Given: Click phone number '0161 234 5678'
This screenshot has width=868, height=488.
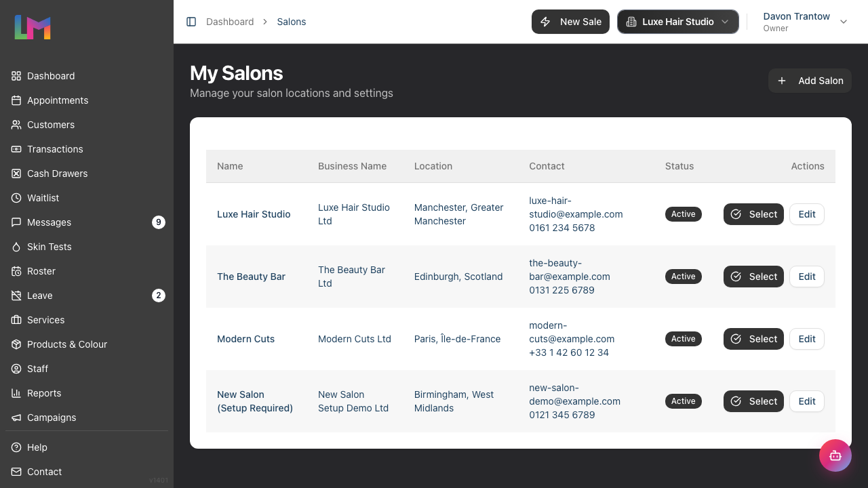Looking at the screenshot, I should (562, 228).
